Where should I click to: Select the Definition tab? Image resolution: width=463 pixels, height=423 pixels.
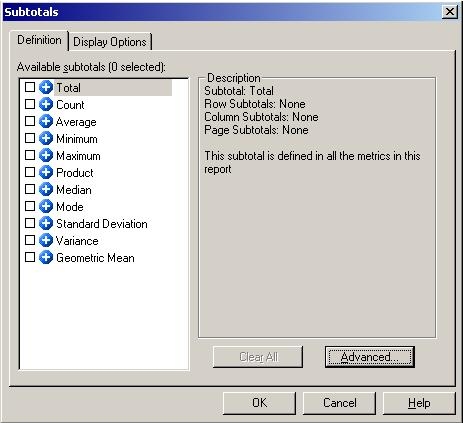[x=39, y=40]
